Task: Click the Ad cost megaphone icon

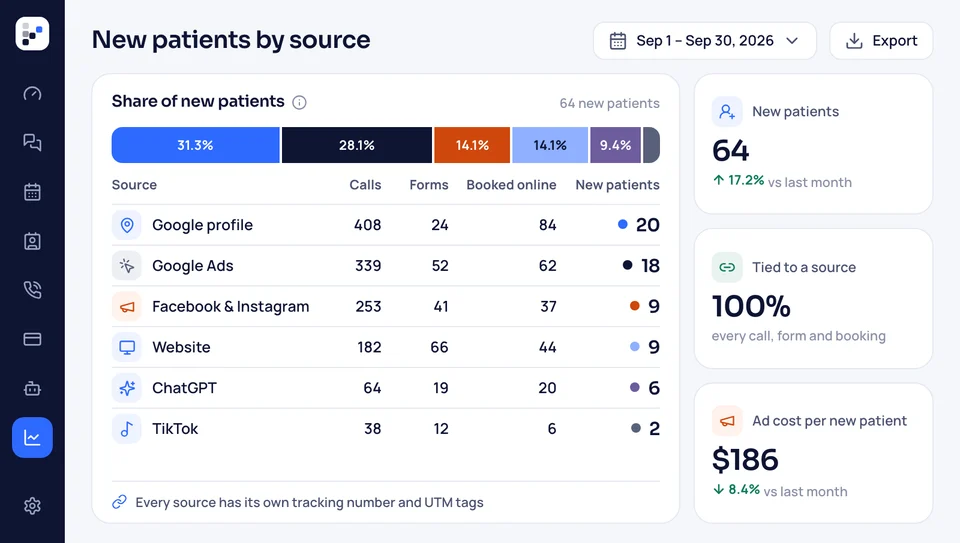Action: [727, 421]
